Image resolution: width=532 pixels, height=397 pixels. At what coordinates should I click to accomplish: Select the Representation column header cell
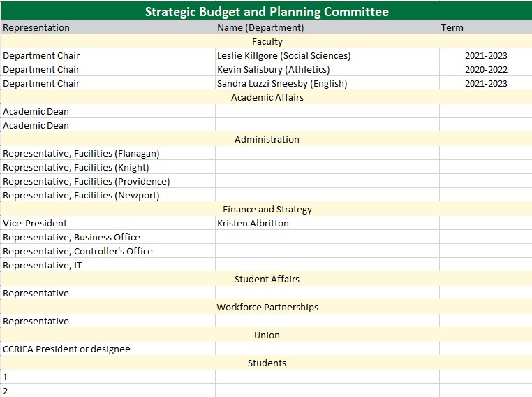point(36,28)
